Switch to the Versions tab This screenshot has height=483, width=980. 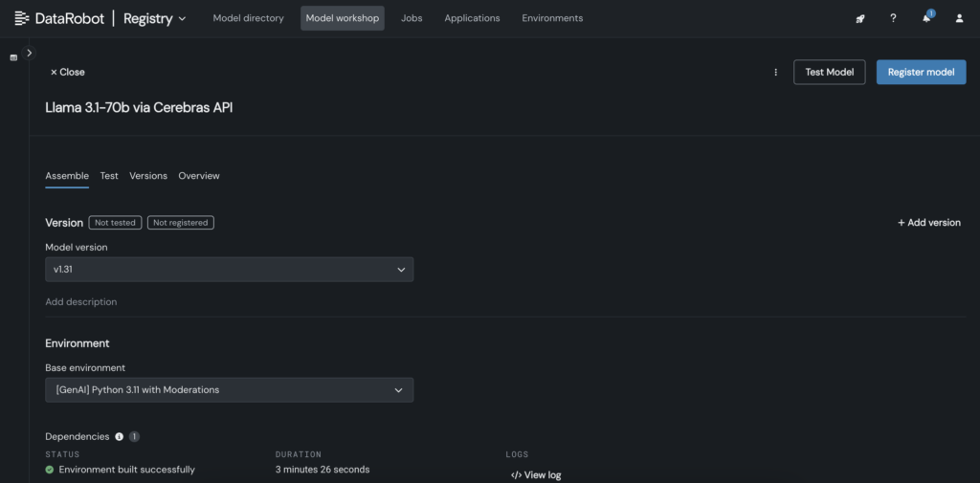pyautogui.click(x=148, y=176)
